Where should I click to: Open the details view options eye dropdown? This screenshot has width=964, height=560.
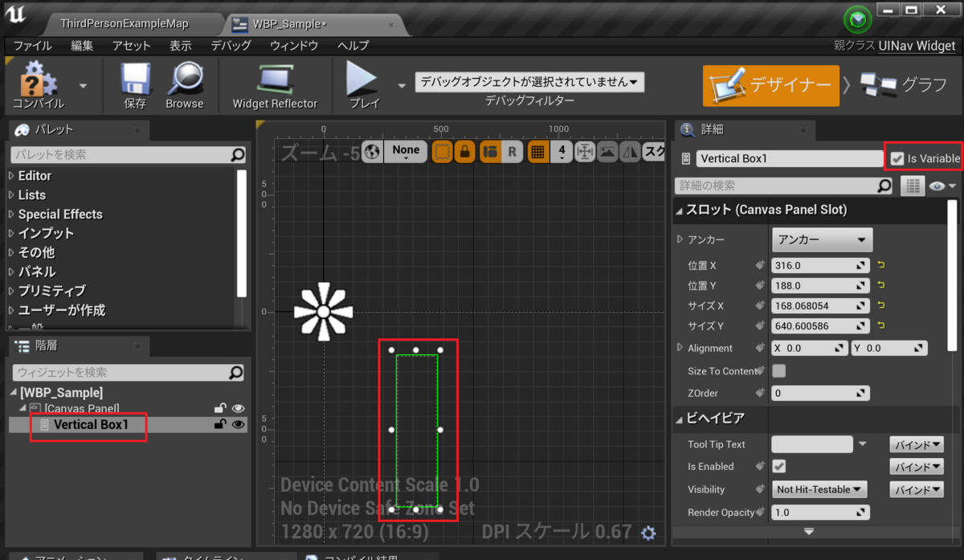point(942,186)
